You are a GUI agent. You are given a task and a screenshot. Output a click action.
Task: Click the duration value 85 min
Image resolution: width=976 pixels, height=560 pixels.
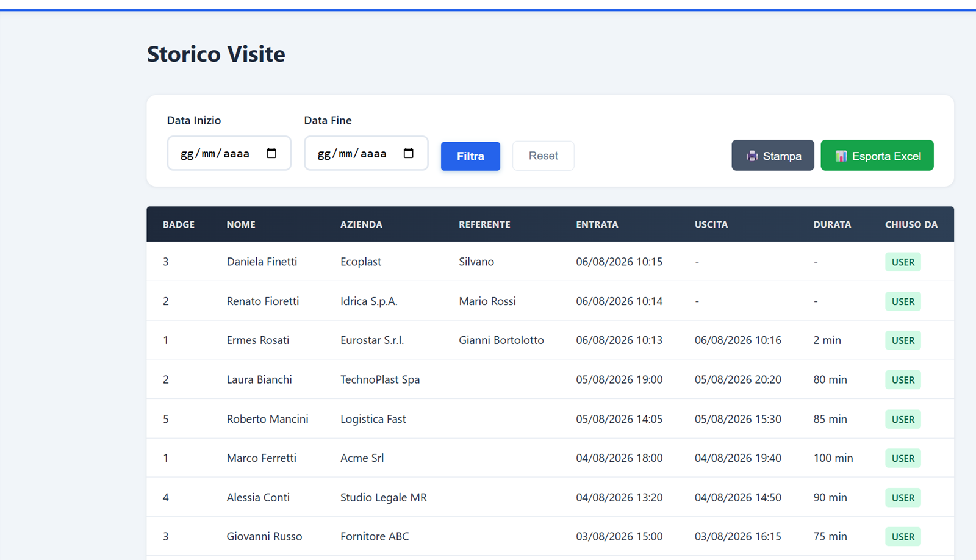[830, 419]
